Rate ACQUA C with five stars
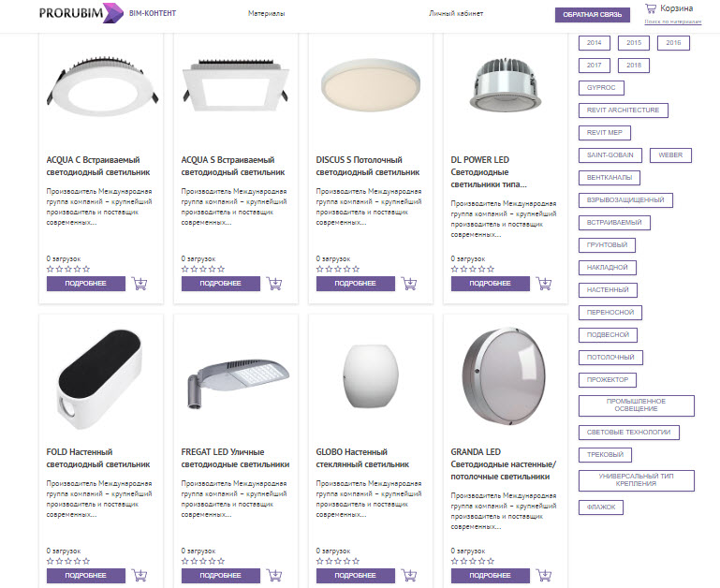 coord(86,270)
